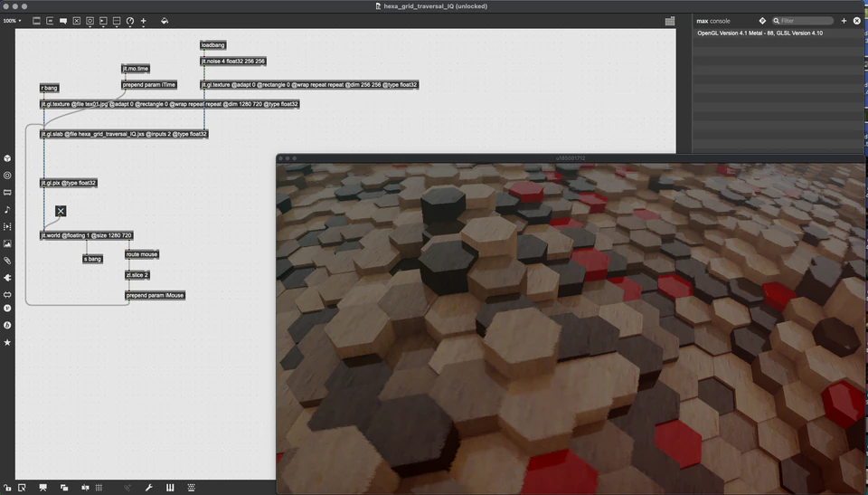Select the loadbang object
The width and height of the screenshot is (868, 495).
point(213,45)
